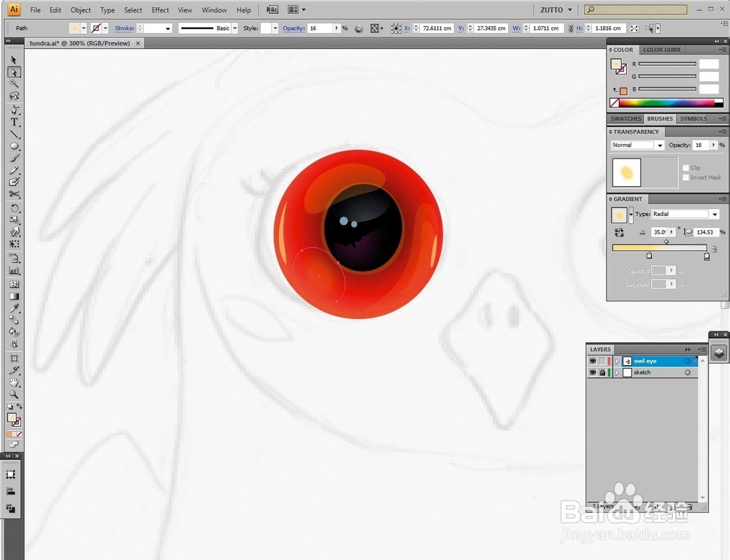Screen dimensions: 730x560
Task: Expand the sketch layer contents
Action: pos(618,372)
